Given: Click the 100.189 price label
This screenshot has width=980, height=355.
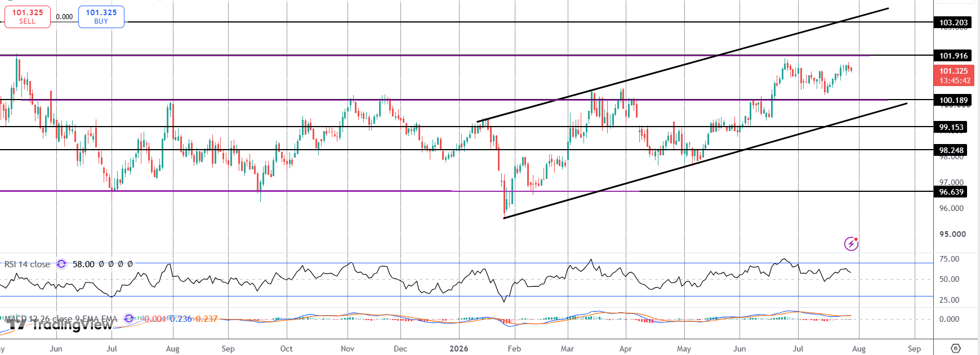Looking at the screenshot, I should pos(953,100).
